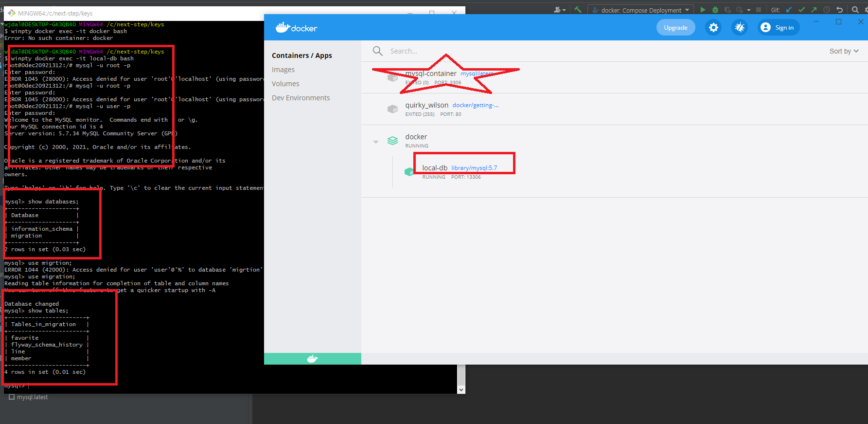Screen dimensions: 868x424
Task: Collapse the docker compose group arrow
Action: click(x=376, y=142)
